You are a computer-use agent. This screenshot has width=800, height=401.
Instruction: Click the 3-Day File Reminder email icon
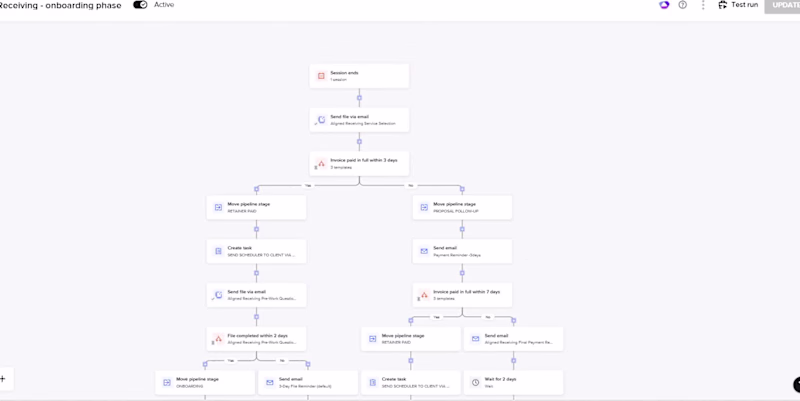[269, 383]
